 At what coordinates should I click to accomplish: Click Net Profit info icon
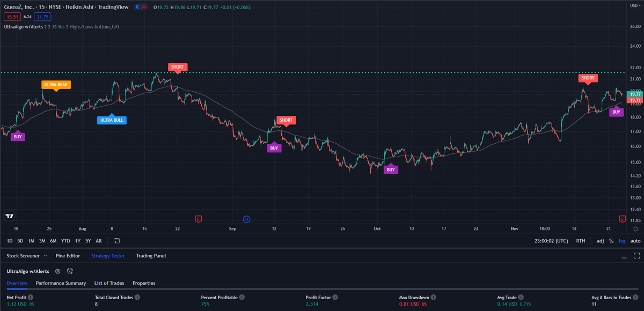point(30,297)
